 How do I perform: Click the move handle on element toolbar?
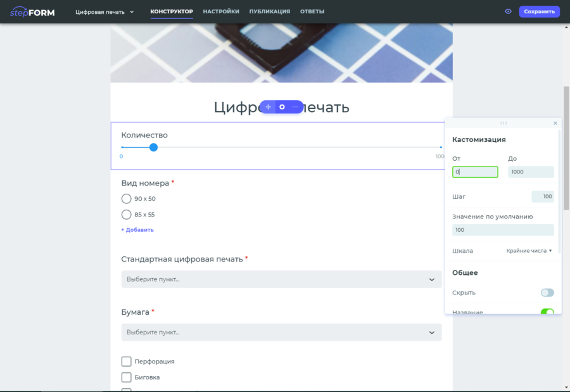point(268,107)
